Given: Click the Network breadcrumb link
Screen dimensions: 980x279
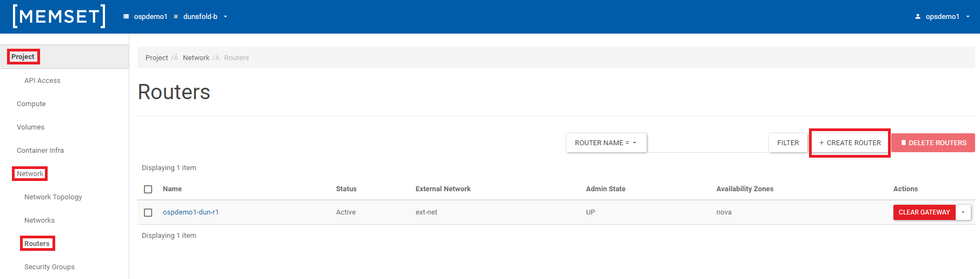Looking at the screenshot, I should pyautogui.click(x=196, y=58).
